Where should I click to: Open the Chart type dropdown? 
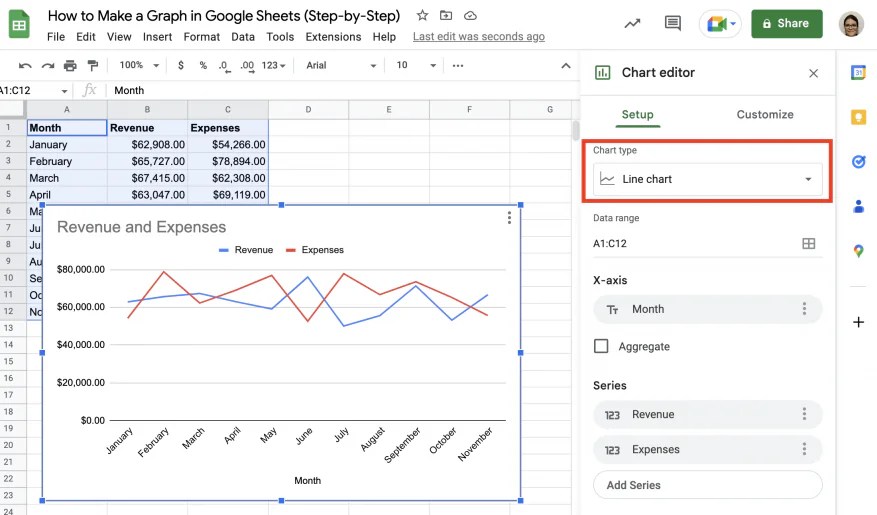(x=708, y=179)
